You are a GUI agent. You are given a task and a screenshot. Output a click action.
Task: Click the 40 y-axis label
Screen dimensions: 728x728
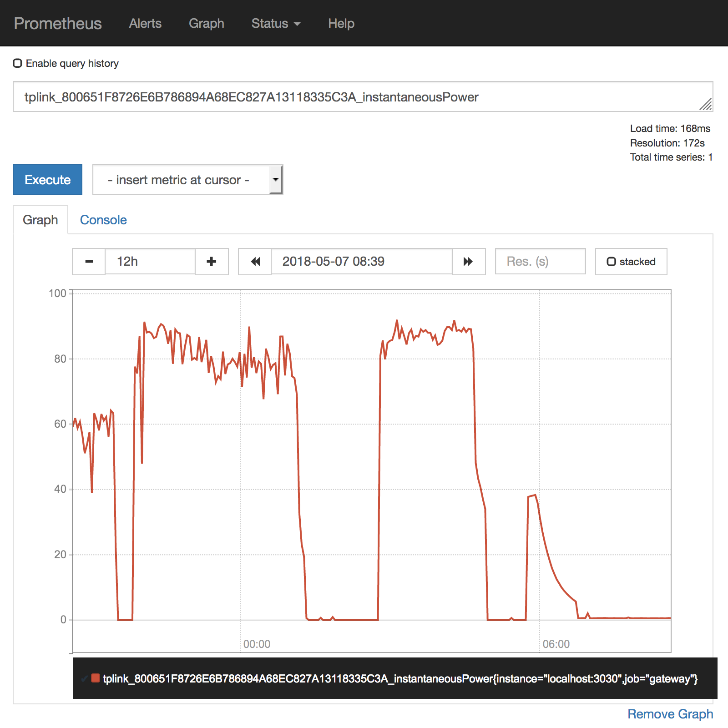click(61, 489)
